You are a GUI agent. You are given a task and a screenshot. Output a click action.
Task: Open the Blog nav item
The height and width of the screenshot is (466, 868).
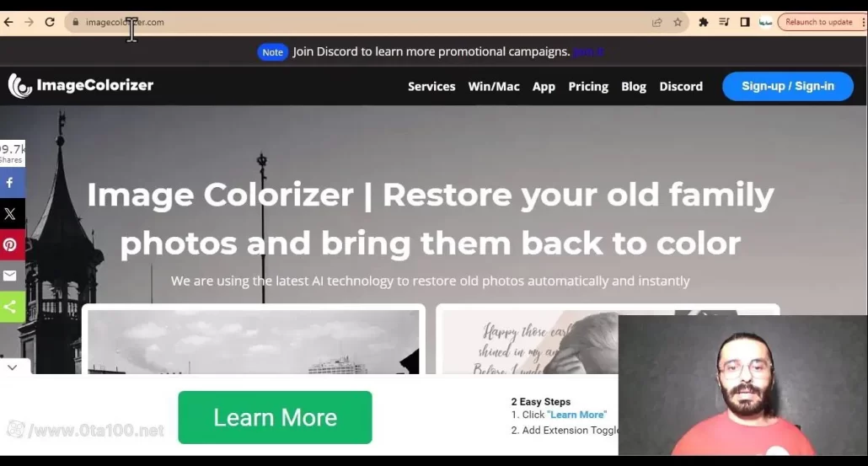[x=633, y=86]
